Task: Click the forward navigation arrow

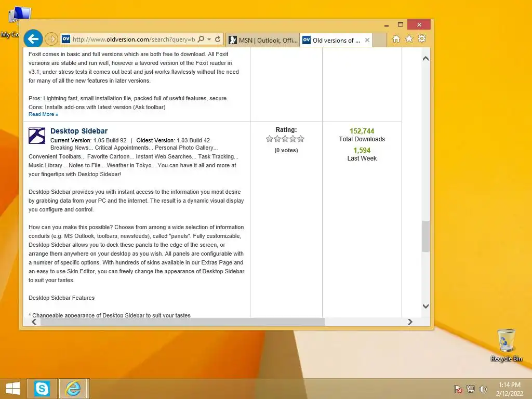Action: click(x=51, y=39)
